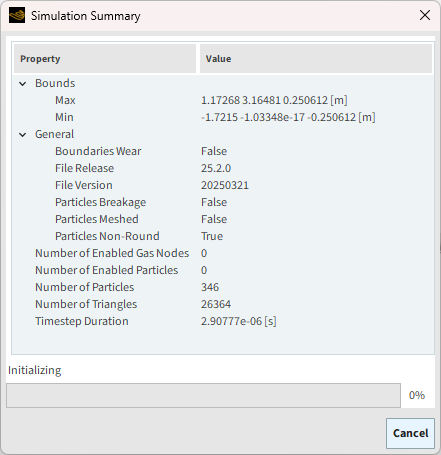Collapse the General section chevron

click(x=23, y=135)
